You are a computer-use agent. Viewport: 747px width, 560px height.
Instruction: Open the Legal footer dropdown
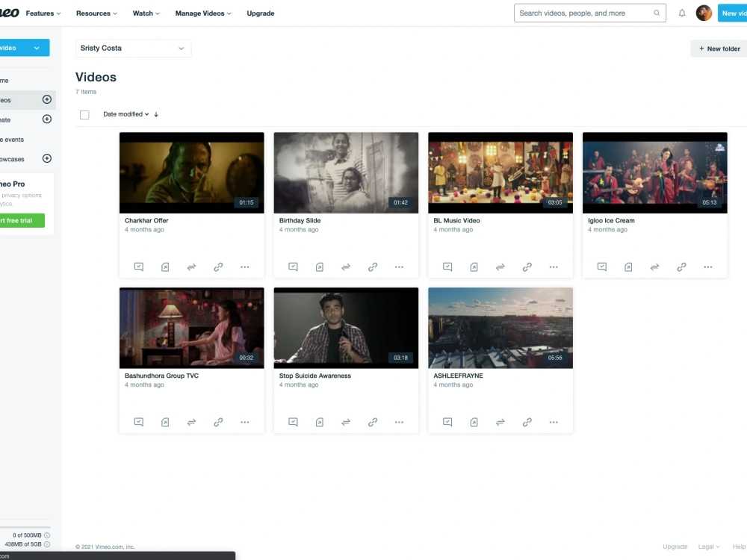coord(709,547)
